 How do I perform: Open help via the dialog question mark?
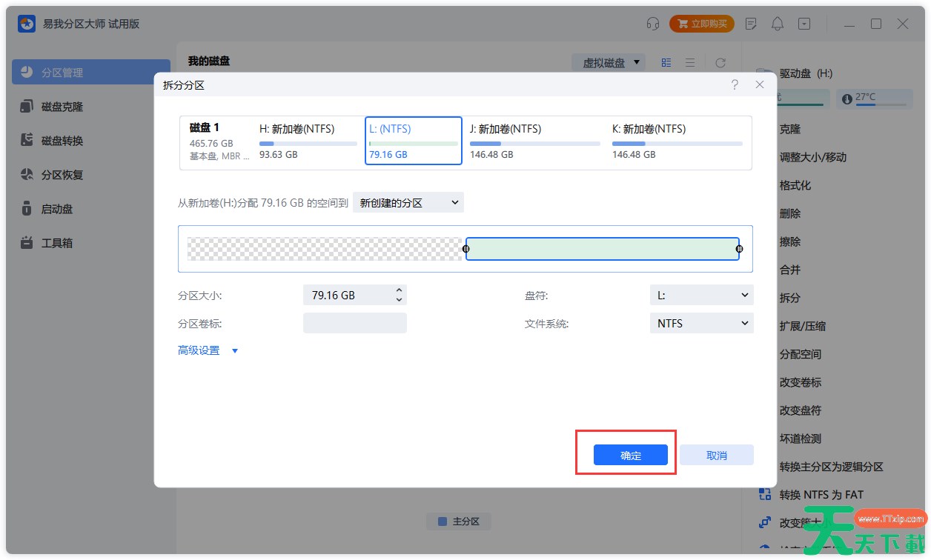pos(735,84)
